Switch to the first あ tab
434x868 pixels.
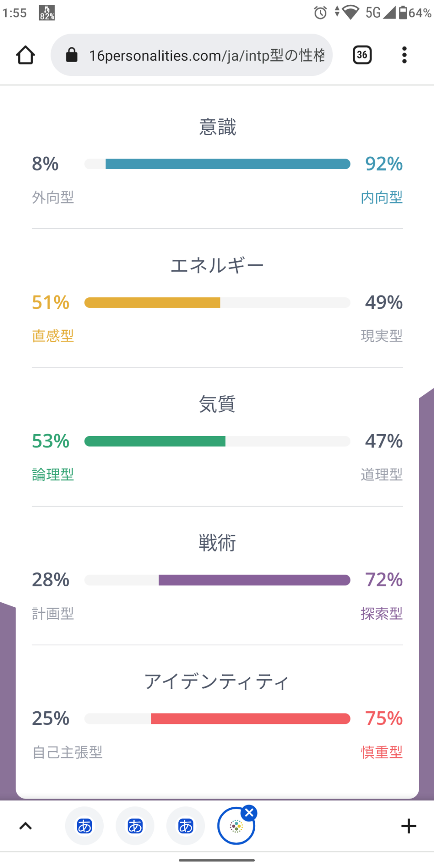click(85, 826)
